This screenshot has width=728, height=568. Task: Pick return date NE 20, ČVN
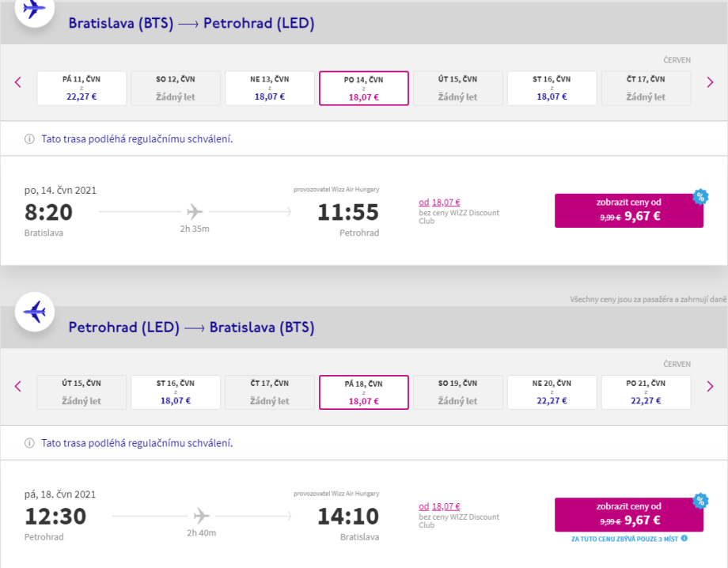pos(552,392)
